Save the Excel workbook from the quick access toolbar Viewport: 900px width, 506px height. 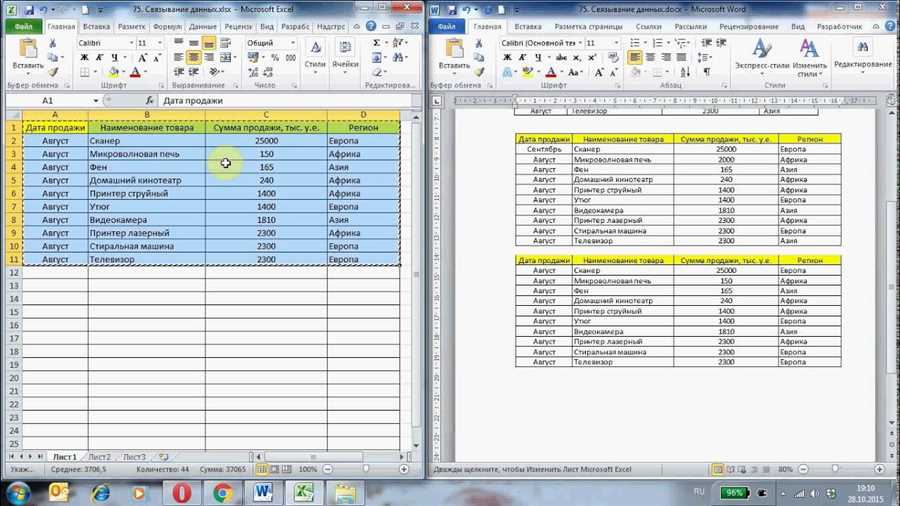point(29,10)
